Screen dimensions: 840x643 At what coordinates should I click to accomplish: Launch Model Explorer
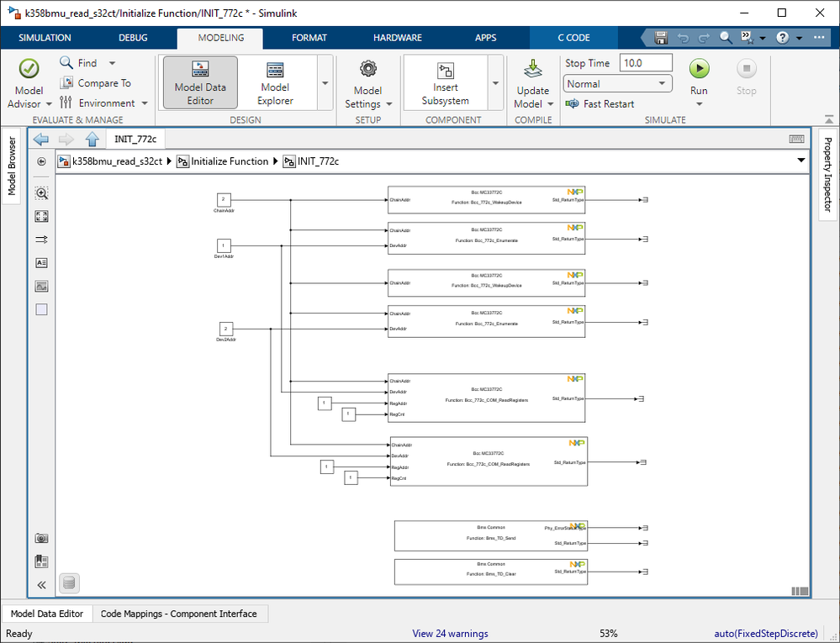pos(275,83)
